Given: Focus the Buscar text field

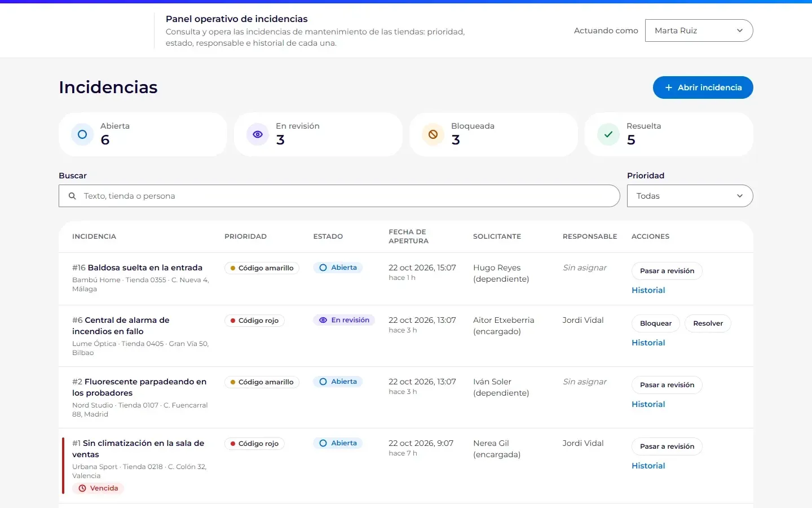Looking at the screenshot, I should coord(339,196).
